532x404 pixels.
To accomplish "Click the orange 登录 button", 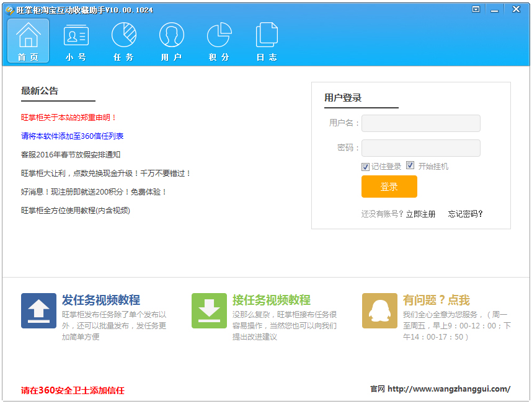I will [389, 187].
